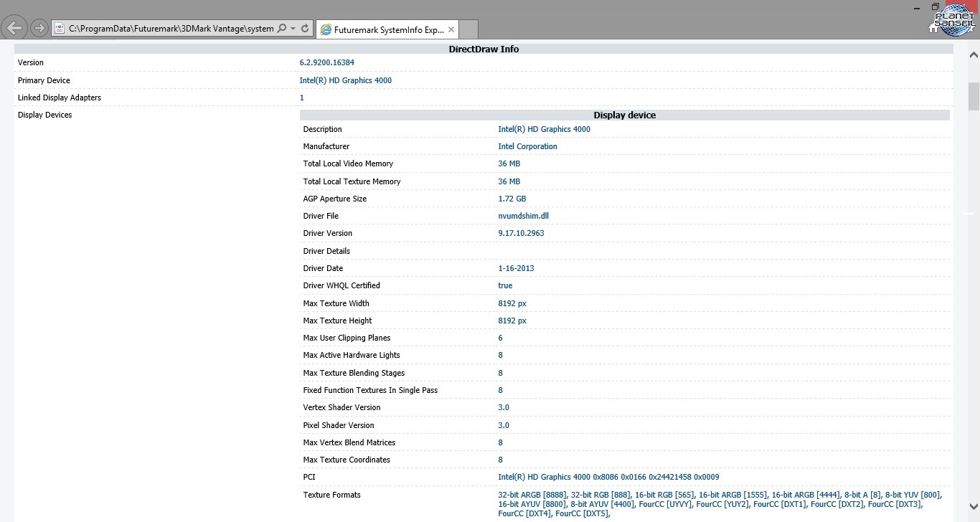The width and height of the screenshot is (980, 522).
Task: Click the search magnifier in the address bar
Action: pyautogui.click(x=282, y=29)
